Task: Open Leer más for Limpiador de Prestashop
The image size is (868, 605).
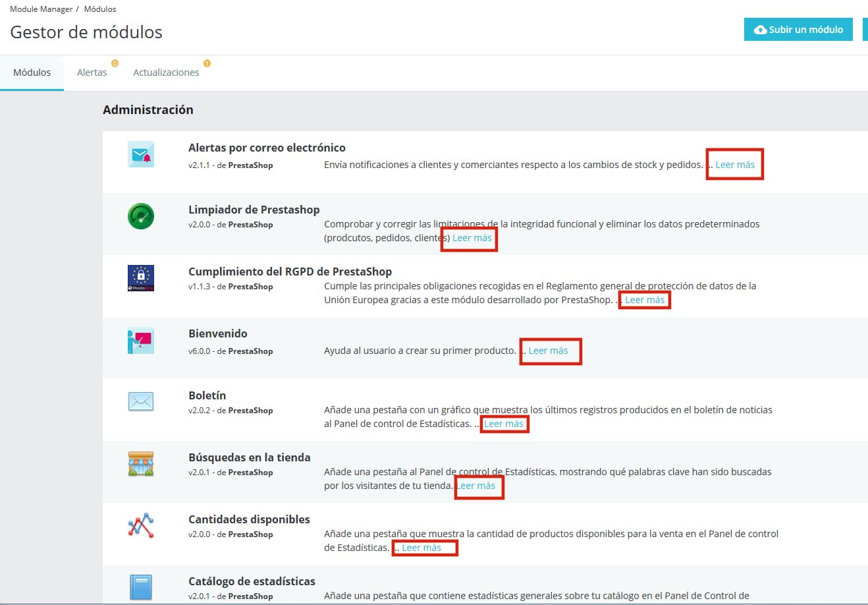Action: tap(472, 238)
